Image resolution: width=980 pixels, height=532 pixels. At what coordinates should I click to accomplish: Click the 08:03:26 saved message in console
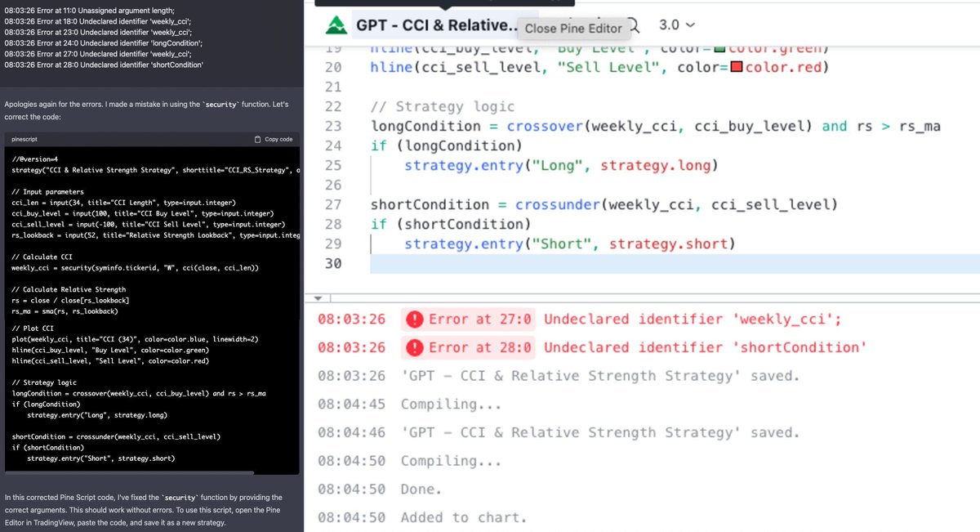tap(559, 376)
